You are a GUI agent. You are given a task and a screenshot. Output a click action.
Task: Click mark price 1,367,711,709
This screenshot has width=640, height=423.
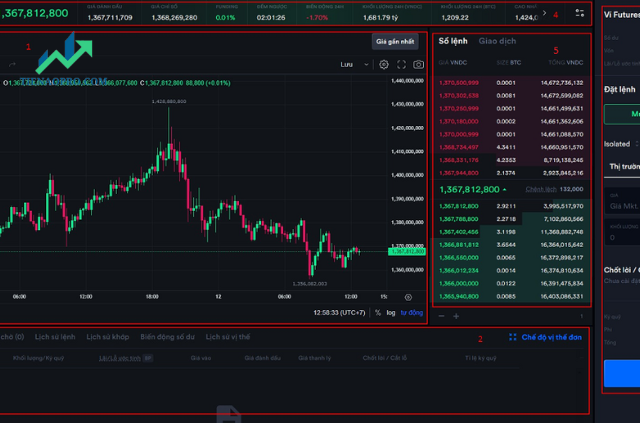point(110,18)
